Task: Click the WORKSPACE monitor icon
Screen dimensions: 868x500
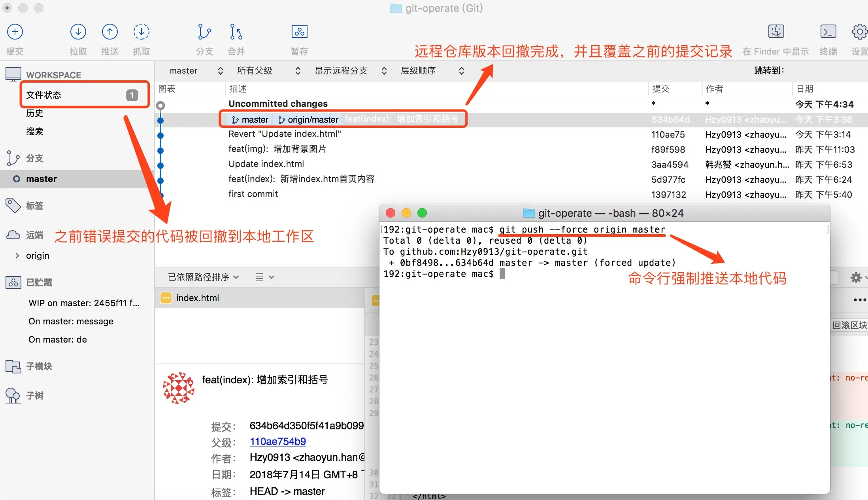Action: point(13,74)
